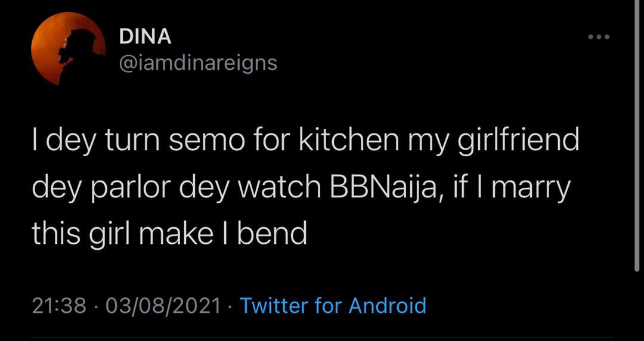Click DINA's orange profile avatar
The height and width of the screenshot is (341, 644).
(x=68, y=48)
